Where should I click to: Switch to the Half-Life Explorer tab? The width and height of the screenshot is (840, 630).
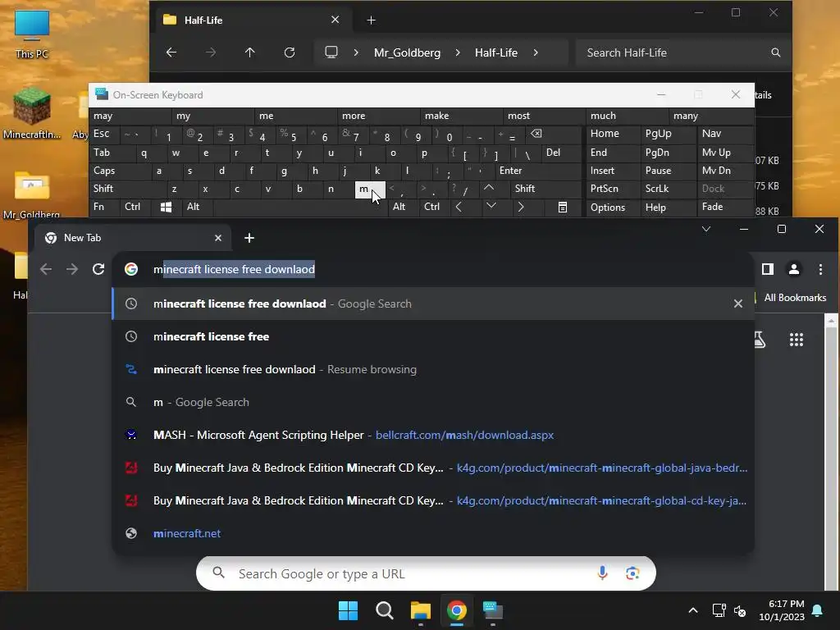252,21
